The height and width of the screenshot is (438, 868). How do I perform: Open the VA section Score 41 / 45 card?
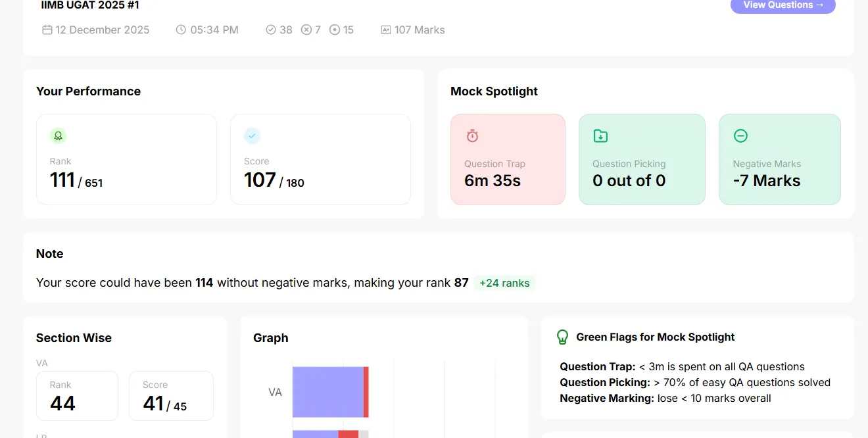[171, 396]
